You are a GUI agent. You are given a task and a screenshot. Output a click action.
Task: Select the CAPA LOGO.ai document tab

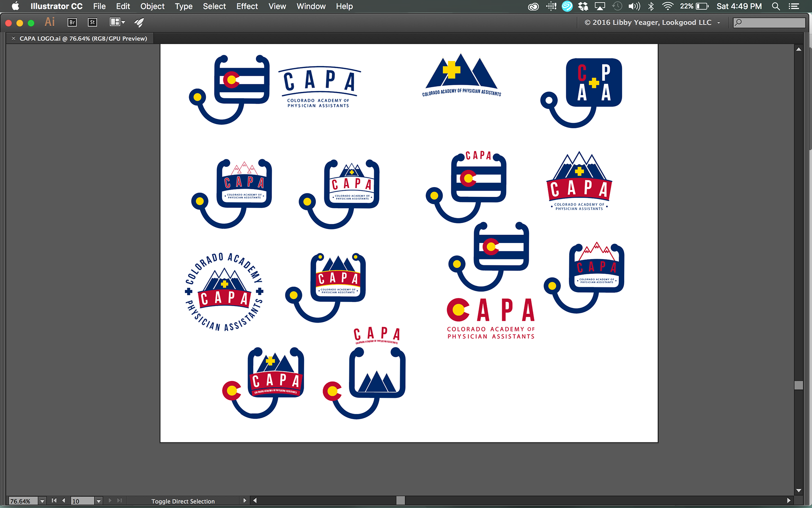coord(83,39)
